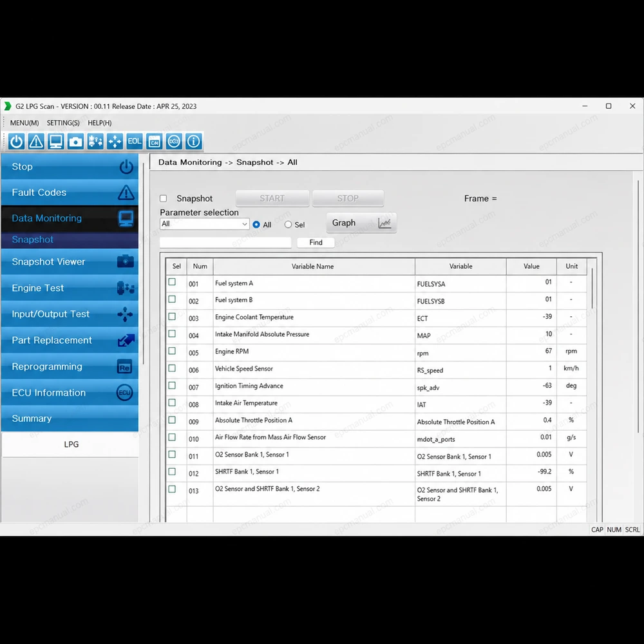Click camera icon beside Snapshot Viewer
The image size is (644, 644).
click(126, 261)
